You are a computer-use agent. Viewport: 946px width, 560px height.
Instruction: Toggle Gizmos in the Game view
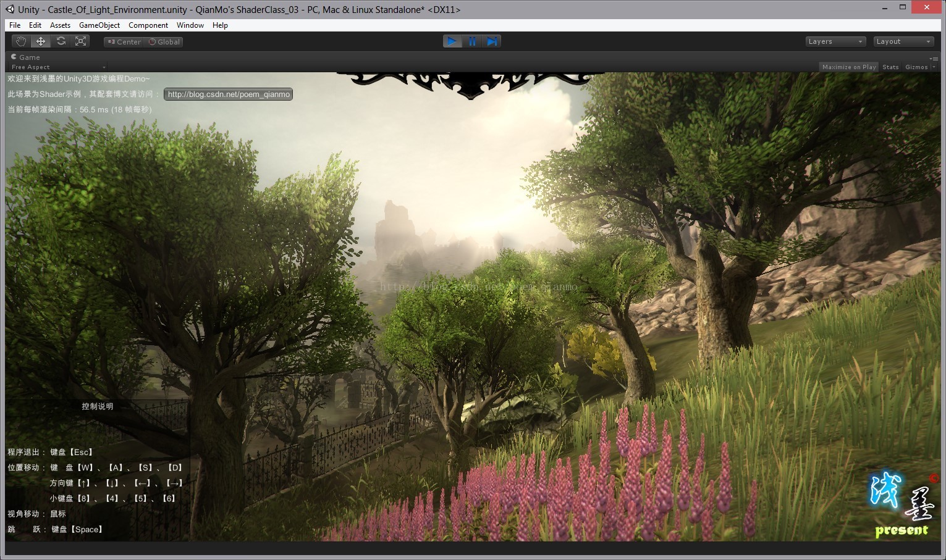point(916,67)
